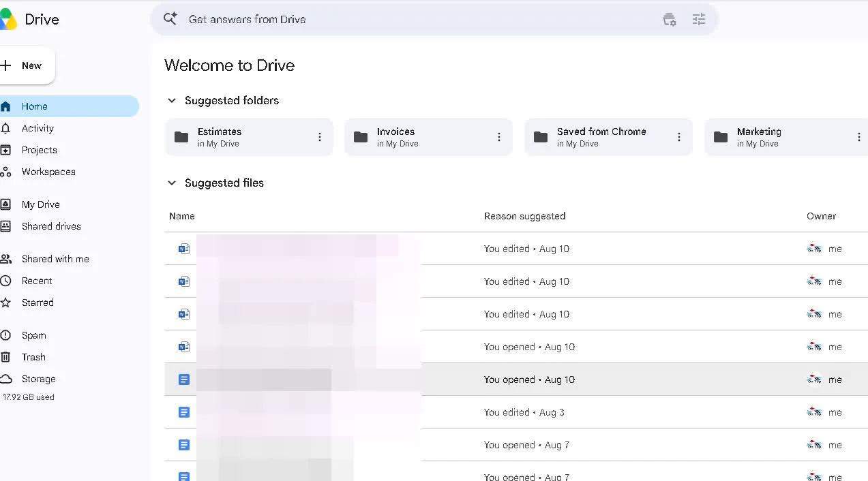Open the Spam section

click(33, 335)
